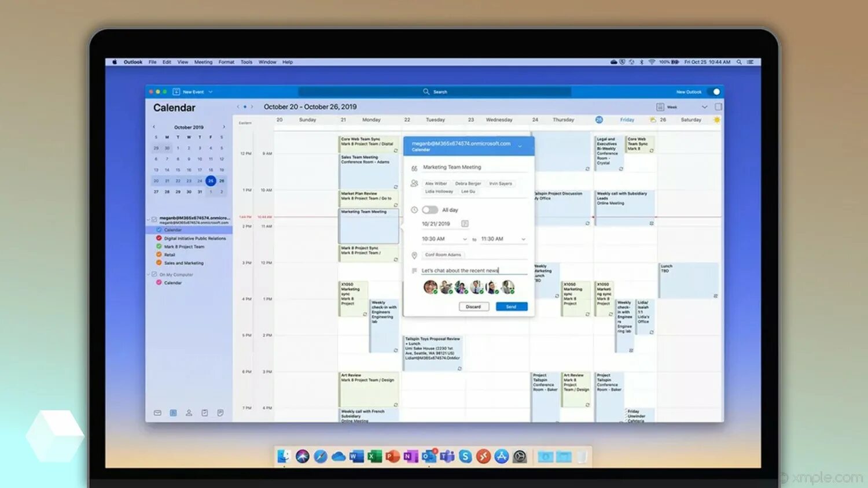Viewport: 868px width, 488px height.
Task: Click the Discard button
Action: [x=473, y=306]
